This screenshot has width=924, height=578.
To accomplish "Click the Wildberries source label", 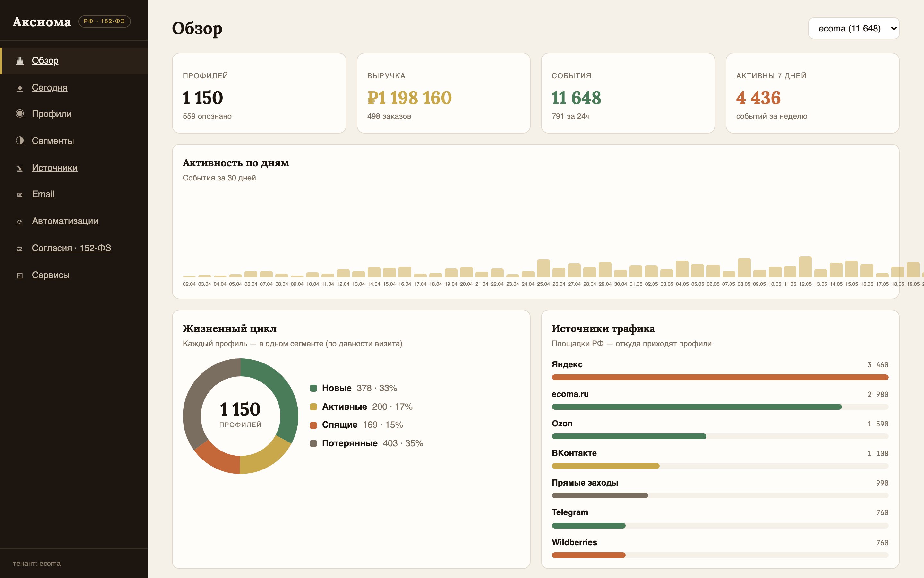I will click(574, 542).
